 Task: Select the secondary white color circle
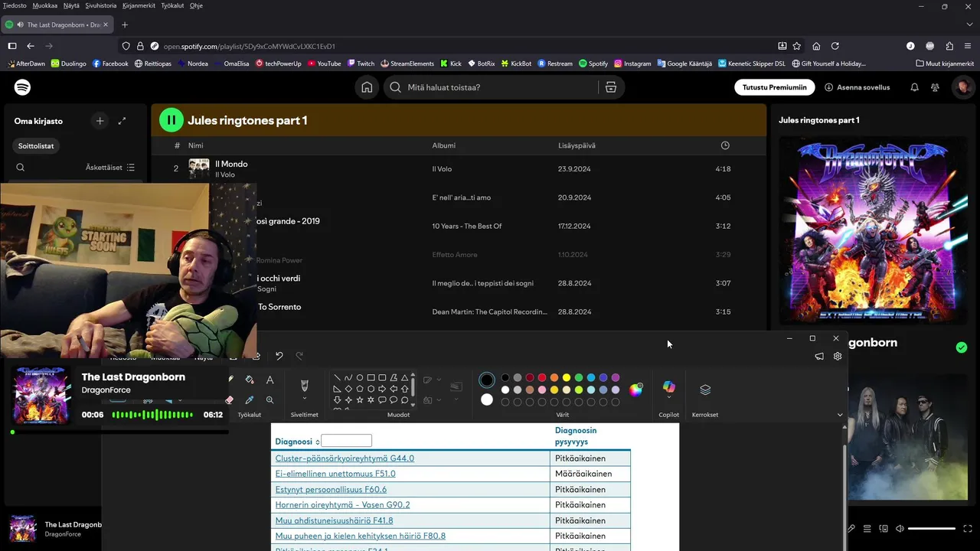(x=487, y=399)
